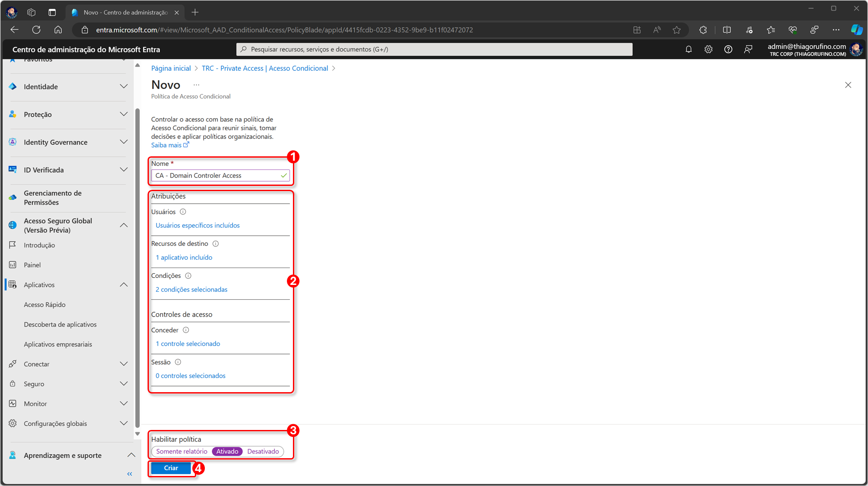This screenshot has width=868, height=486.
Task: Click the browser back arrow
Action: [x=14, y=30]
